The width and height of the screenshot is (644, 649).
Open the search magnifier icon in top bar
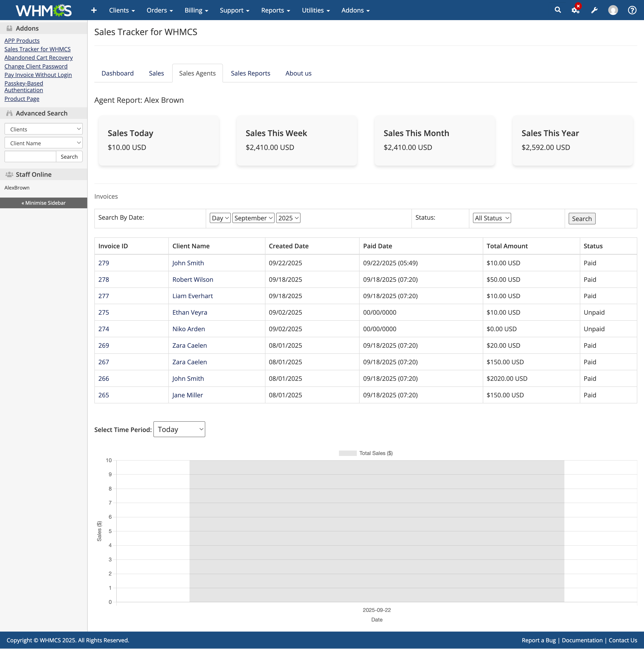point(558,10)
